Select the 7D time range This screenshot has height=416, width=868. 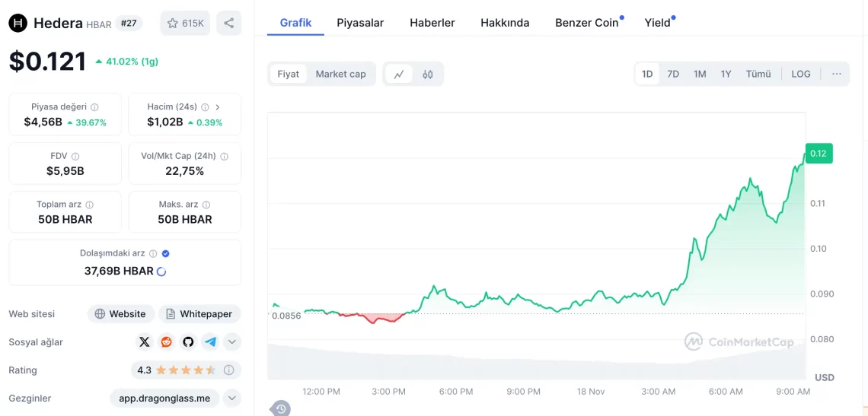pos(672,74)
